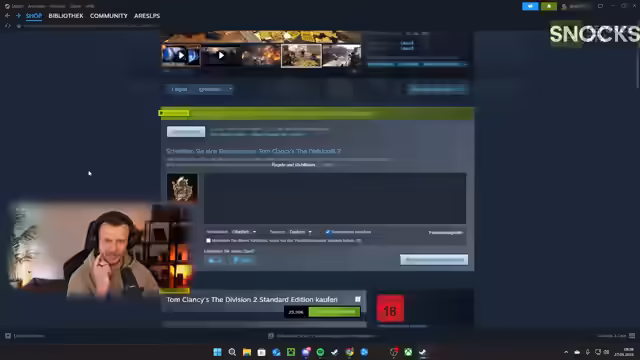Click the forward navigation arrow
Viewport: 640px width, 360px height.
18,16
